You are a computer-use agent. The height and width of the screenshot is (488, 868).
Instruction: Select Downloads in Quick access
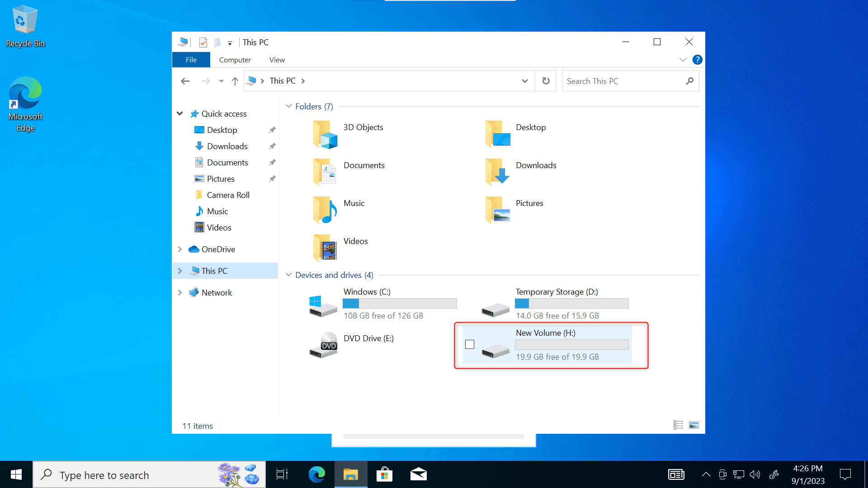pyautogui.click(x=227, y=146)
